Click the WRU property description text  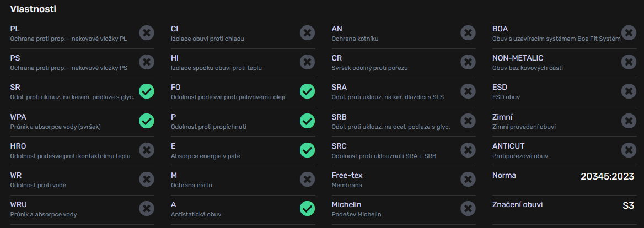point(44,214)
